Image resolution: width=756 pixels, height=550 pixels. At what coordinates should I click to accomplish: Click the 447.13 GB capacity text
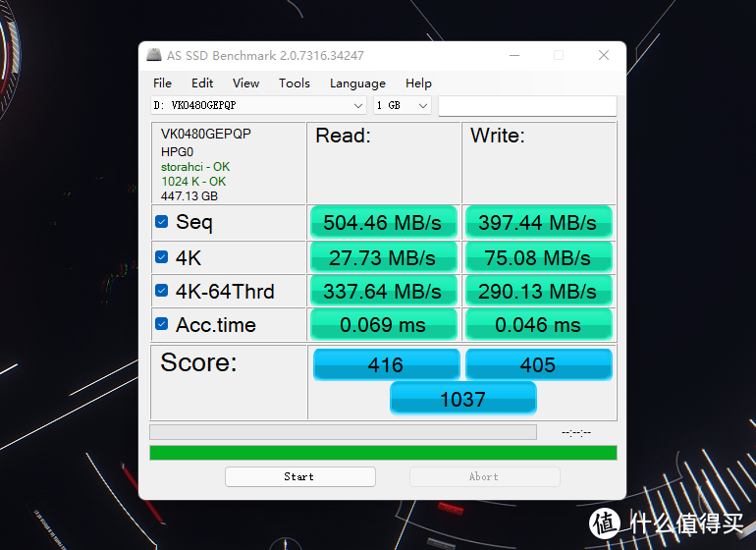(x=189, y=195)
